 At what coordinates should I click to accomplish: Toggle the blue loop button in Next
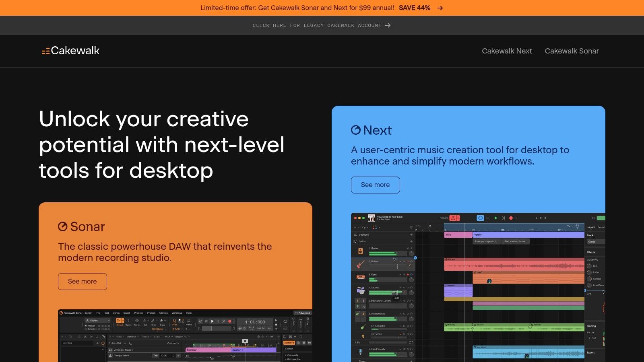[480, 218]
